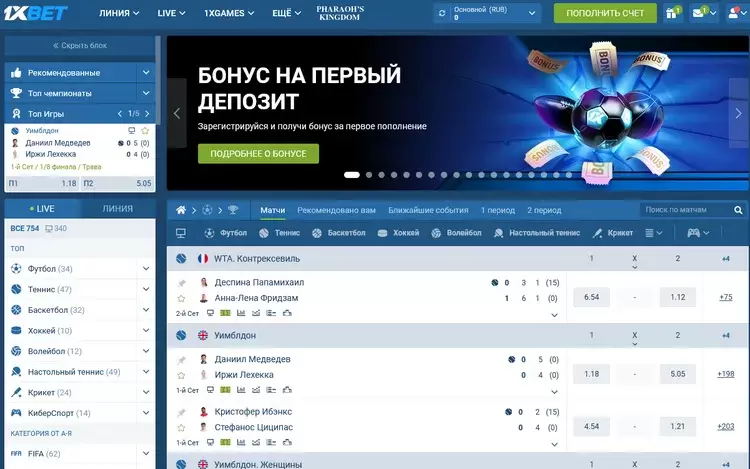
Task: Select the second banner pagination dot
Action: [x=369, y=175]
